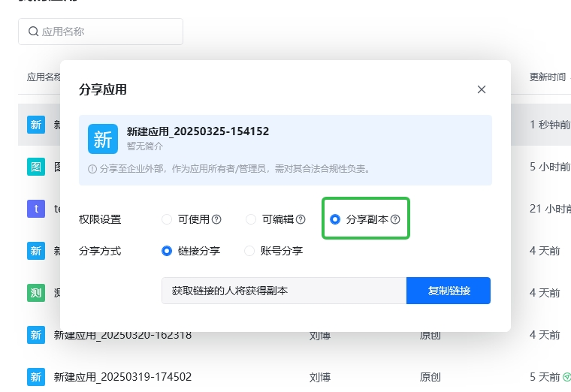Image resolution: width=571 pixels, height=392 pixels.
Task: Close the 分享应用 dialog
Action: click(482, 89)
